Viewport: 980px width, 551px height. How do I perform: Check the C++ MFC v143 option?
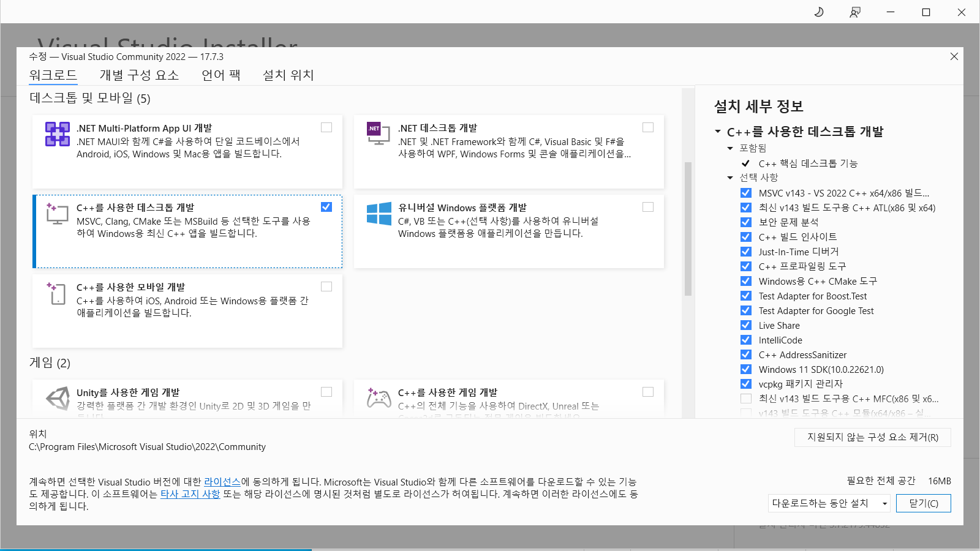click(745, 399)
